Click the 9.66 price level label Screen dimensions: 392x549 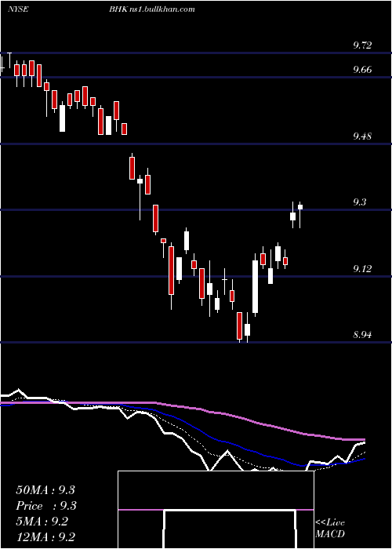pyautogui.click(x=362, y=69)
